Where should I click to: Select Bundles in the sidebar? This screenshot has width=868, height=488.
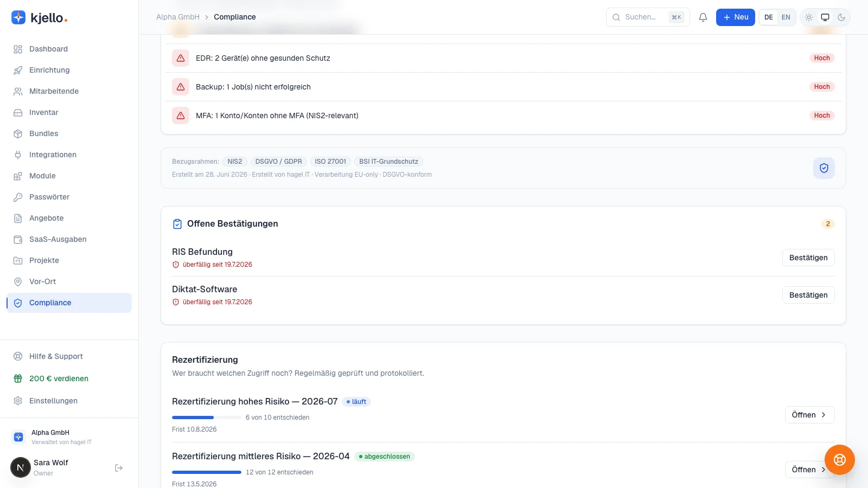(69, 133)
